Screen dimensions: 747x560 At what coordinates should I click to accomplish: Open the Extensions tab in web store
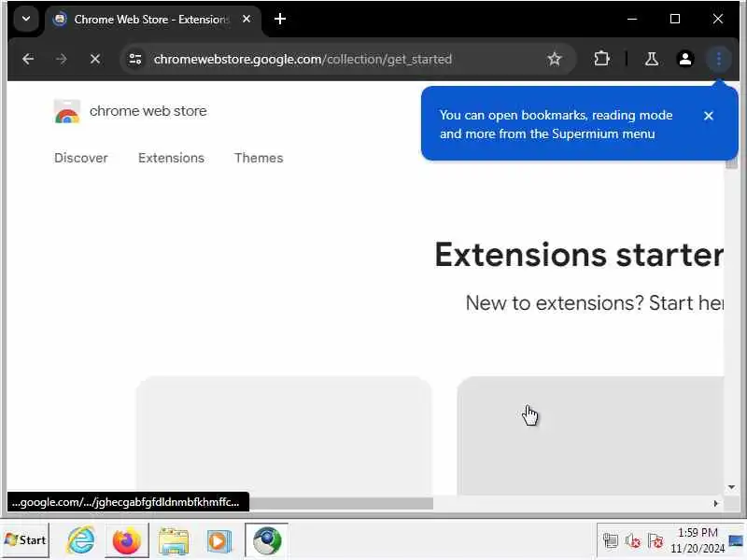[x=171, y=158]
